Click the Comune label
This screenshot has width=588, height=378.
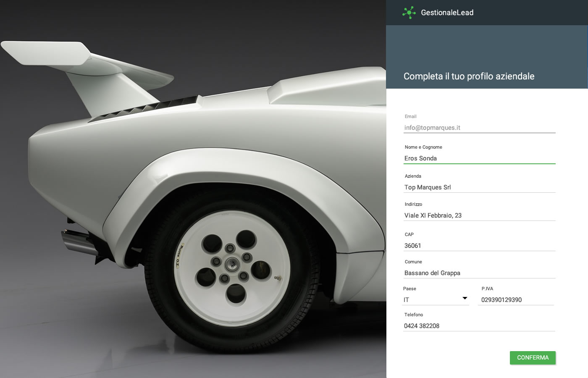coord(413,262)
